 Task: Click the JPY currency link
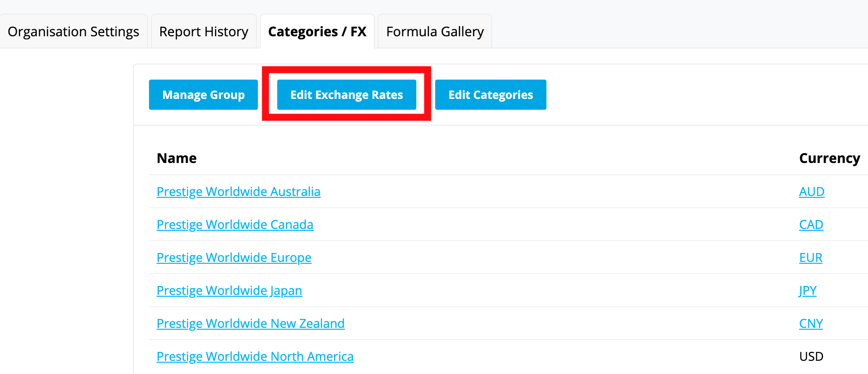(808, 291)
